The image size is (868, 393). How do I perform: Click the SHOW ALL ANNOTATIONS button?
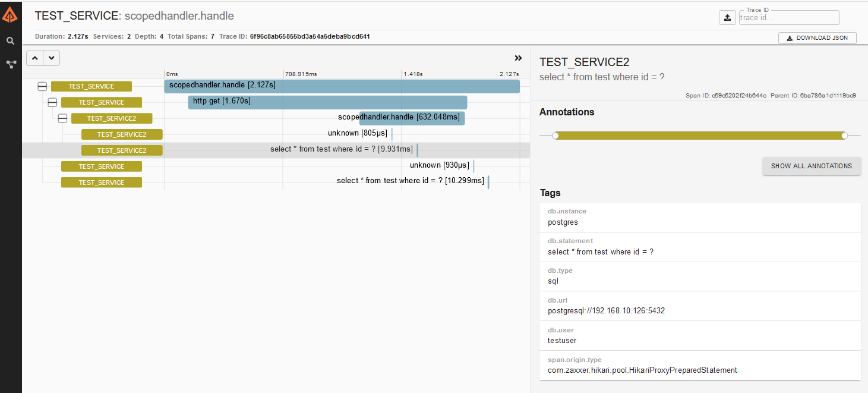812,166
